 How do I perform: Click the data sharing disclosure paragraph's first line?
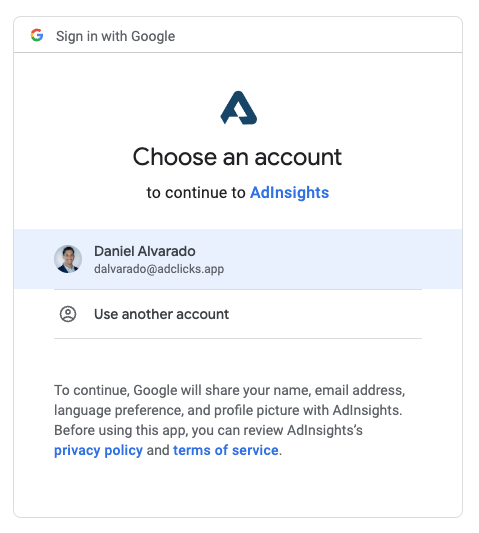[x=229, y=390]
